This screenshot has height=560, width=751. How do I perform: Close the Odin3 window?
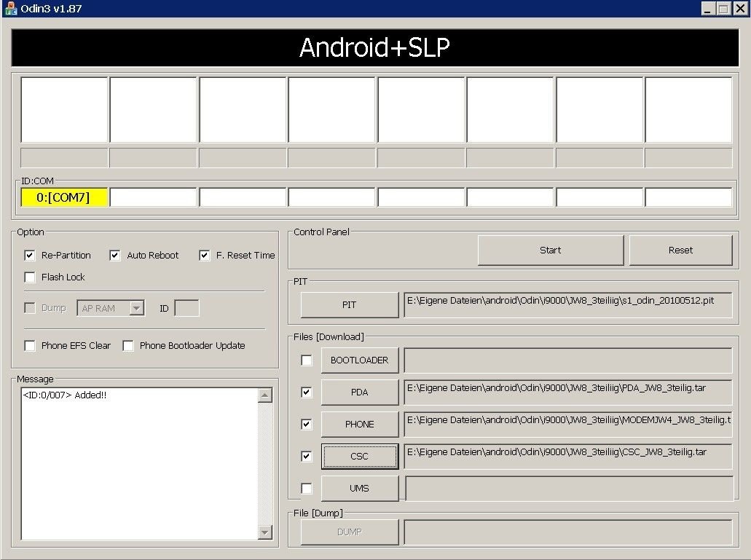(x=741, y=9)
